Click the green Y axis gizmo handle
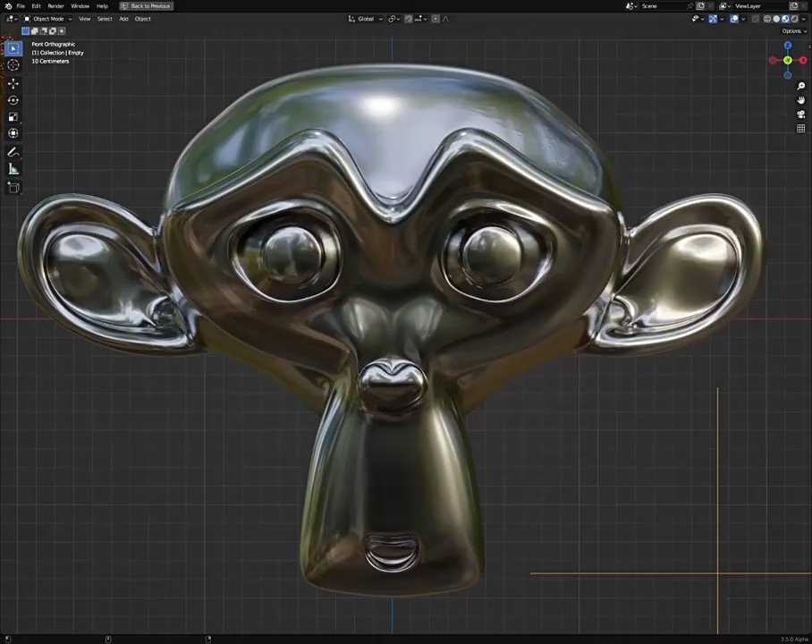This screenshot has height=644, width=812. (787, 61)
